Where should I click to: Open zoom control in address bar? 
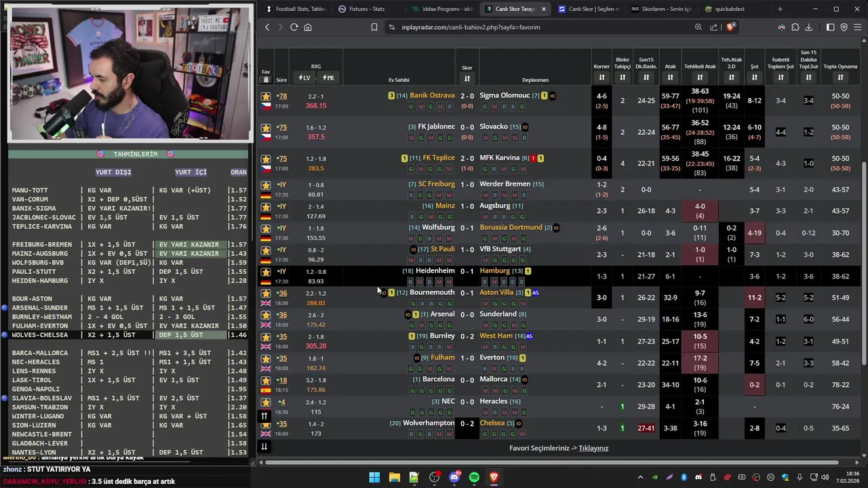698,27
